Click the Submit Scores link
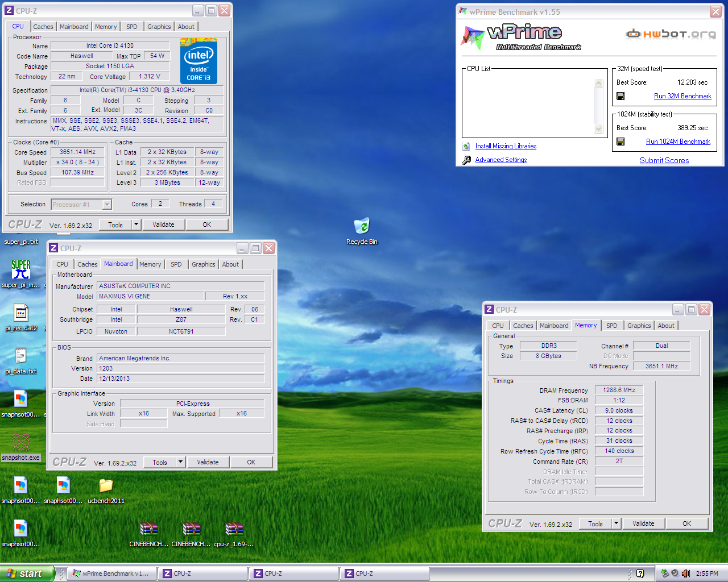The width and height of the screenshot is (728, 582). pos(664,161)
